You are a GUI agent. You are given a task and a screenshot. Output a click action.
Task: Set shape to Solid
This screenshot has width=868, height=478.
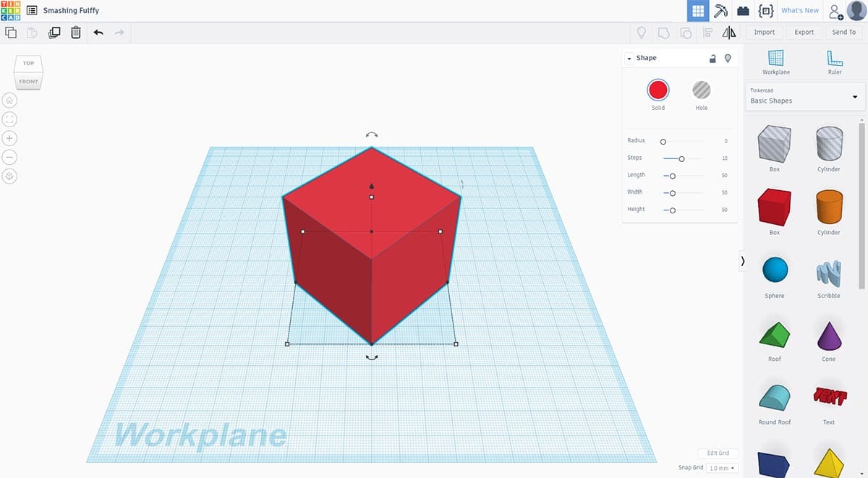click(658, 90)
